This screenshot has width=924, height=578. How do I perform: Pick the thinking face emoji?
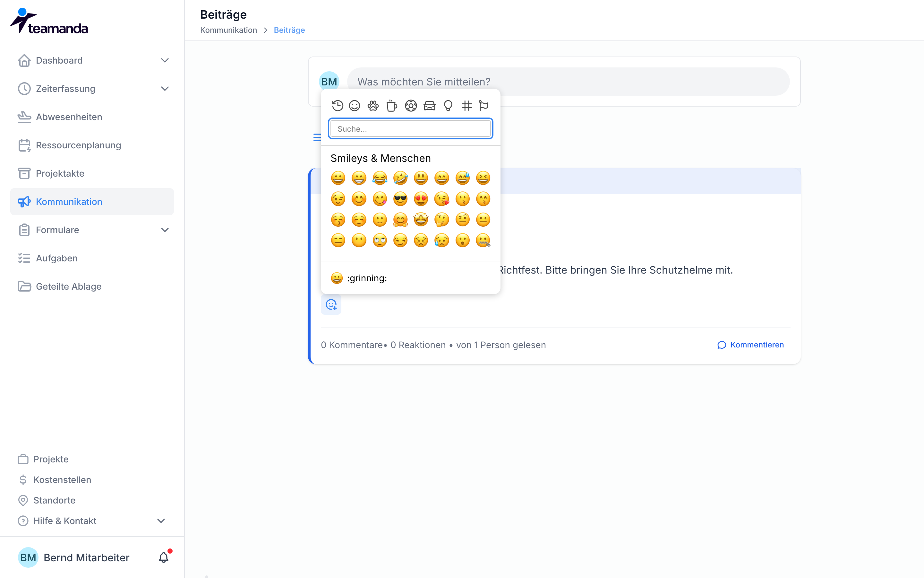point(442,219)
